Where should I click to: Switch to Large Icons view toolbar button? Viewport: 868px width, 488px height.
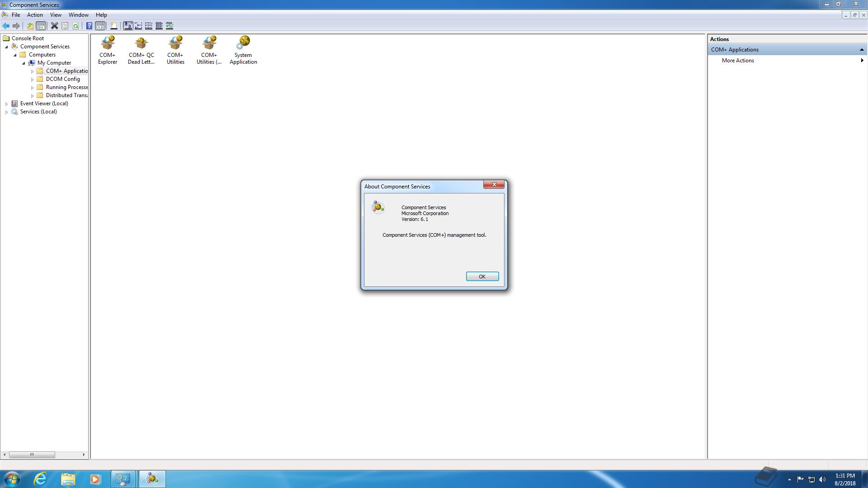pos(128,26)
